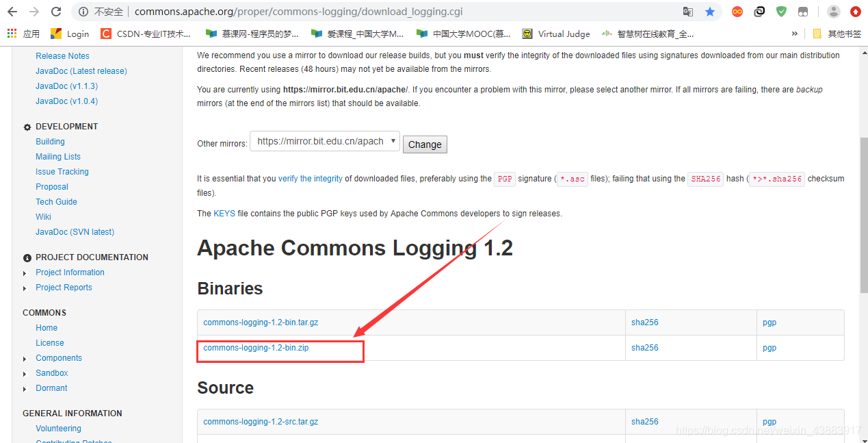868x443 pixels.
Task: Open the red infinity extension icon
Action: (x=737, y=12)
